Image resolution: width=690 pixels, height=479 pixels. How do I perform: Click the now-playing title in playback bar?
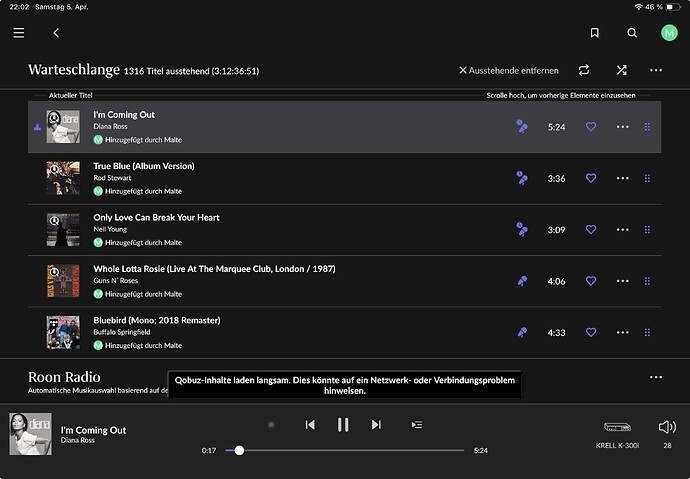tap(93, 430)
